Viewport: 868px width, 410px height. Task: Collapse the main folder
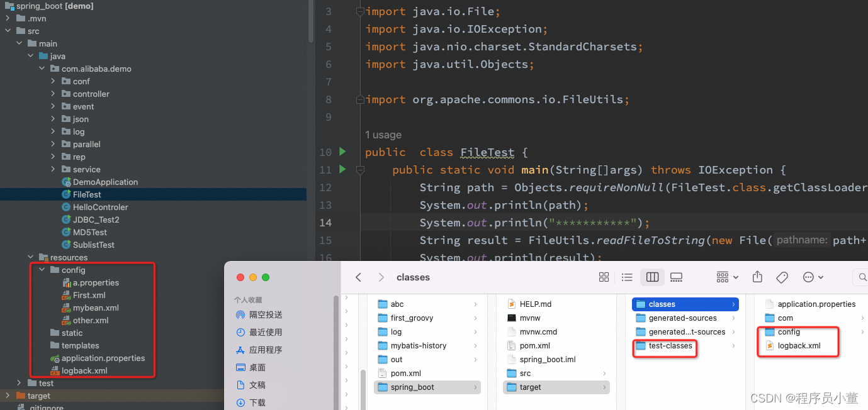[19, 43]
